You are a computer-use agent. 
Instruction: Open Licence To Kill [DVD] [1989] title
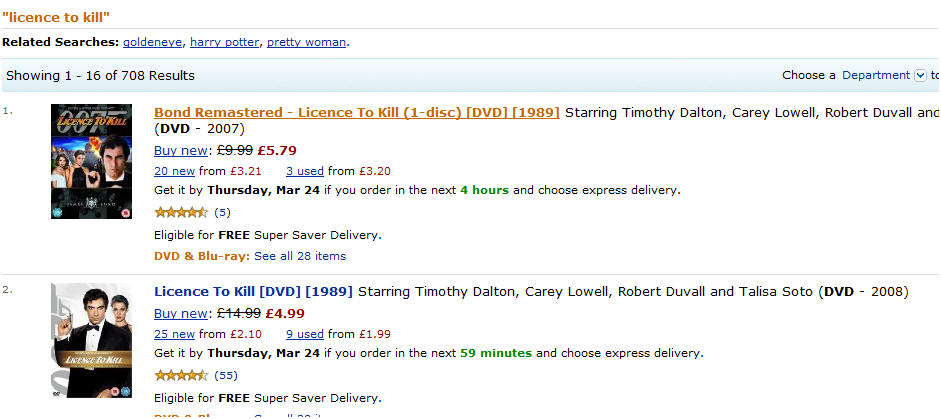[253, 292]
